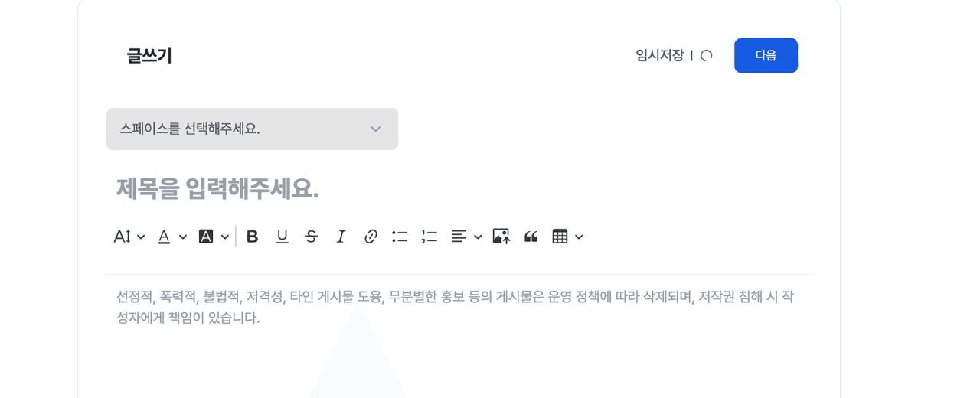
Task: Expand table options dropdown arrow
Action: (x=579, y=237)
